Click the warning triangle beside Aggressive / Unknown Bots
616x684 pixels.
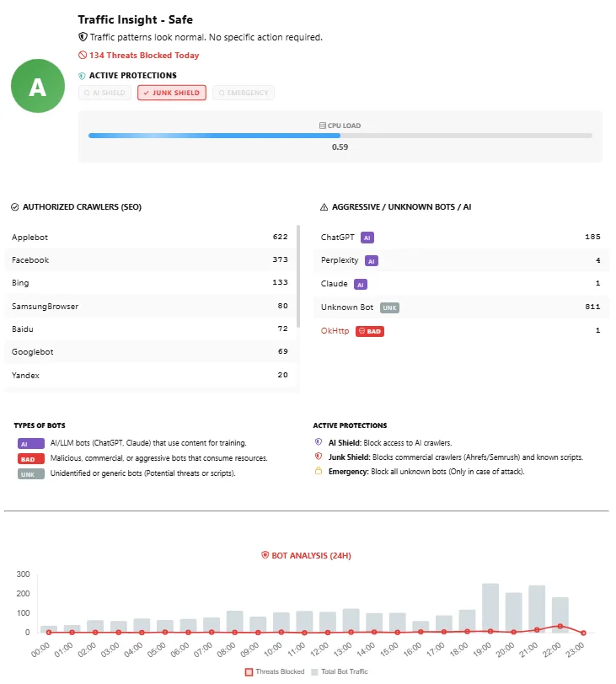324,206
